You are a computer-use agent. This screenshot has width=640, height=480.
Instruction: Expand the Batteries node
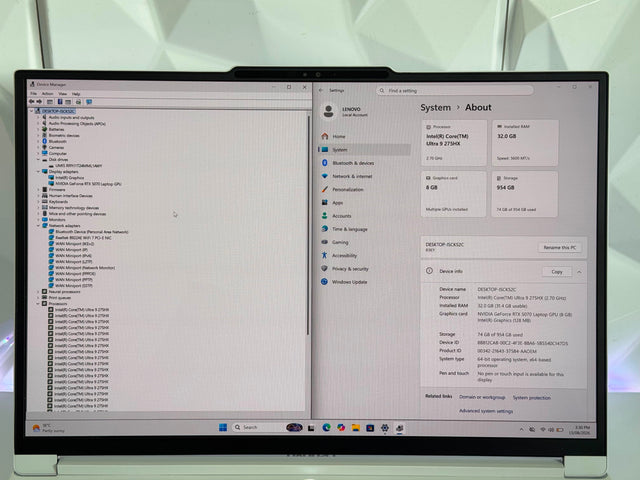tap(39, 129)
